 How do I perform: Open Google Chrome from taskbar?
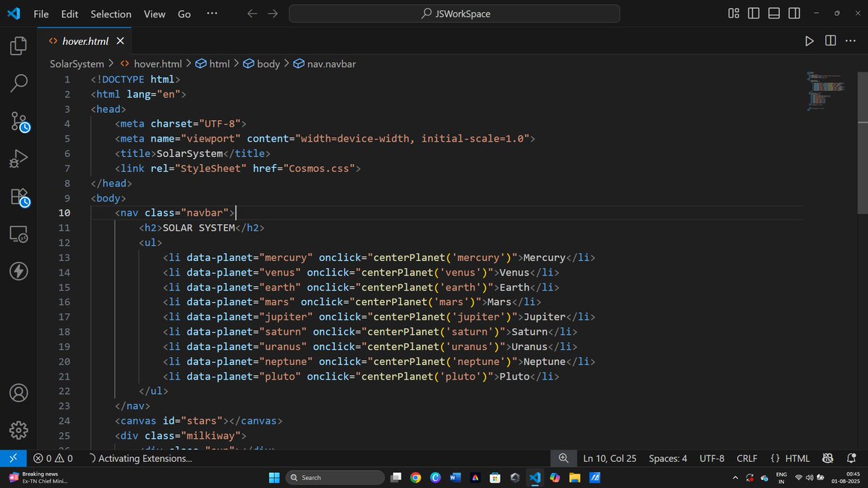(x=415, y=477)
